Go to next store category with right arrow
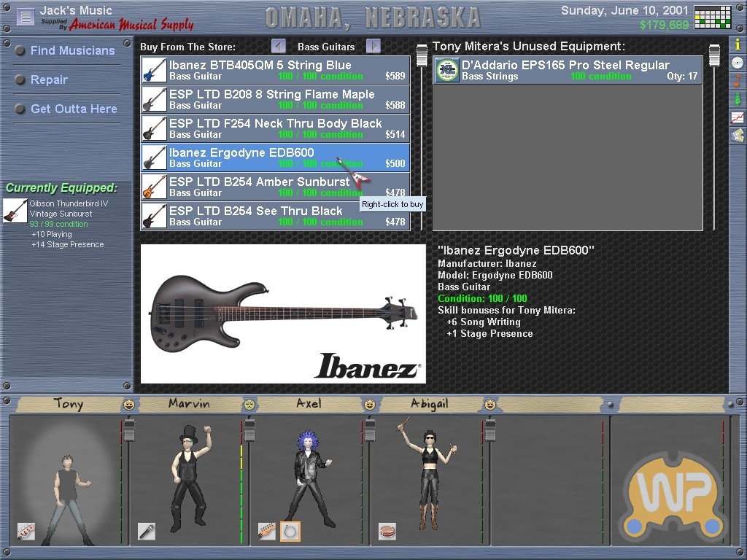The height and width of the screenshot is (560, 747). click(x=373, y=46)
